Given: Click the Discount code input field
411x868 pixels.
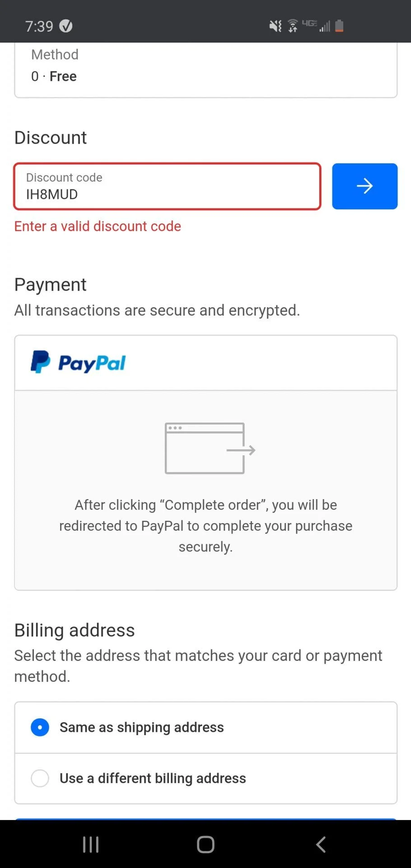Looking at the screenshot, I should [167, 186].
